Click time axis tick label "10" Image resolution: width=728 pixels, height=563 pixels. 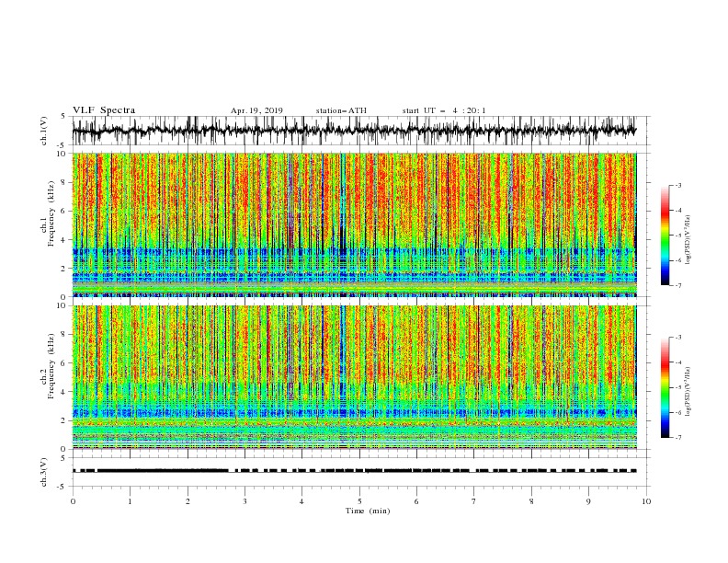coord(646,501)
